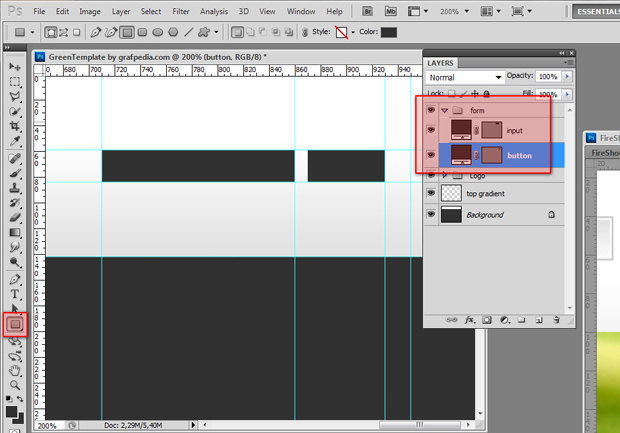Select the Polygonal Lasso tool
The image size is (620, 433).
[15, 96]
